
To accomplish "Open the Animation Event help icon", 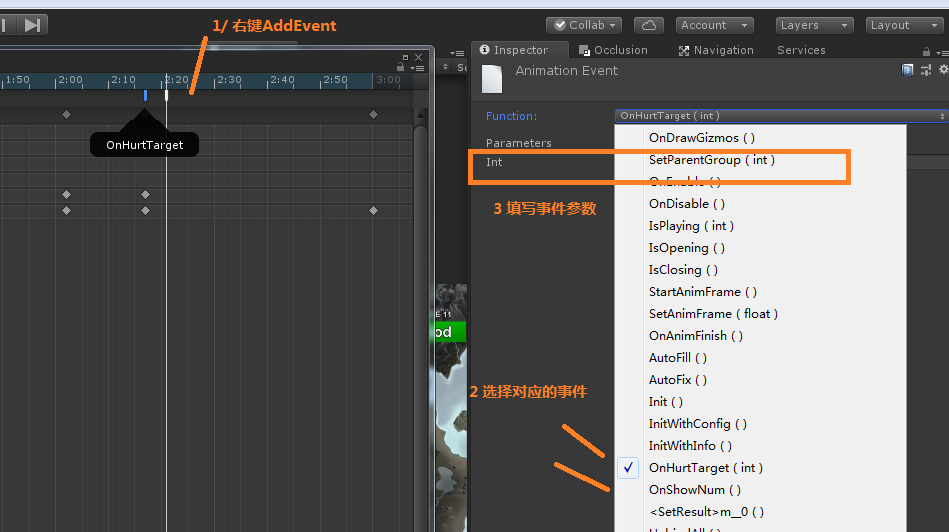I will pos(908,70).
